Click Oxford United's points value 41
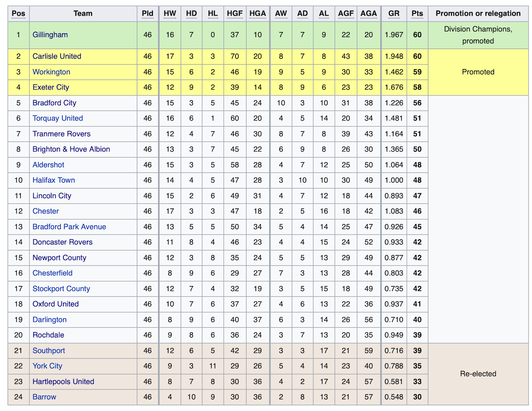Viewport: 532px width, 411px height. pyautogui.click(x=417, y=304)
